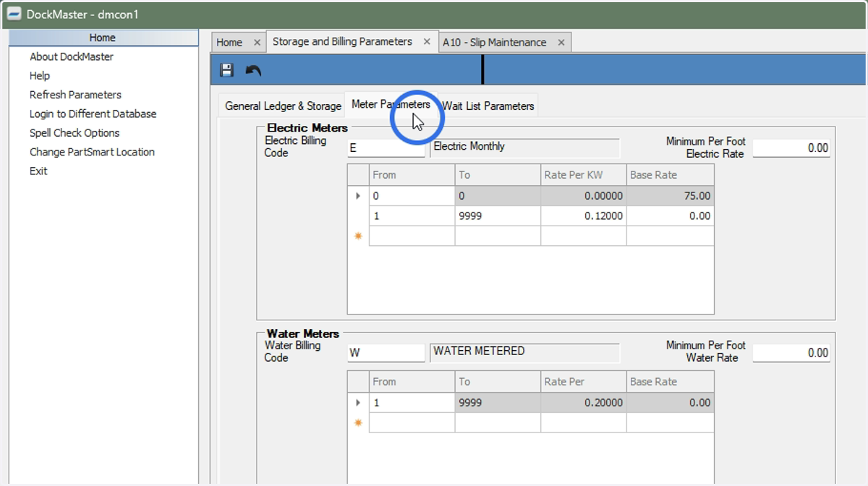This screenshot has height=486, width=868.
Task: Edit Minimum Per Foot Water Rate field
Action: (791, 353)
